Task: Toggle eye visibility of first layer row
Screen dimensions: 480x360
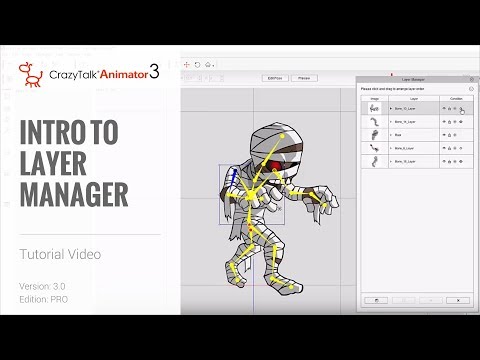Action: (x=444, y=108)
